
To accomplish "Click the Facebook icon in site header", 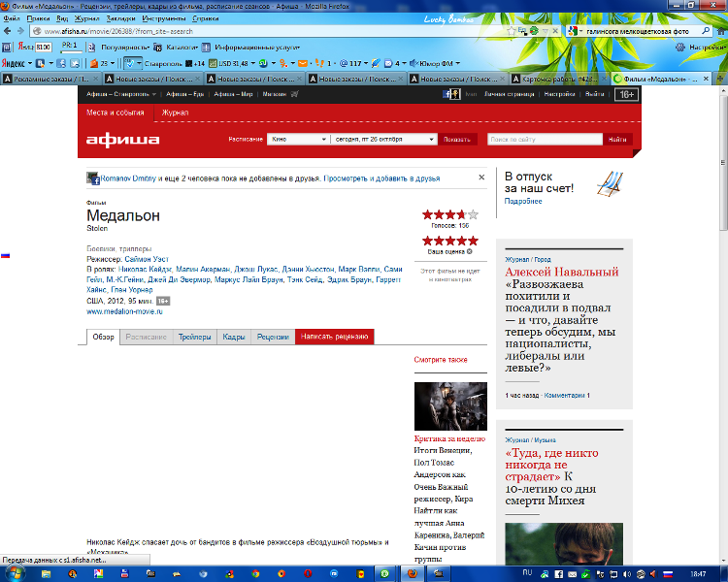I will pos(447,94).
